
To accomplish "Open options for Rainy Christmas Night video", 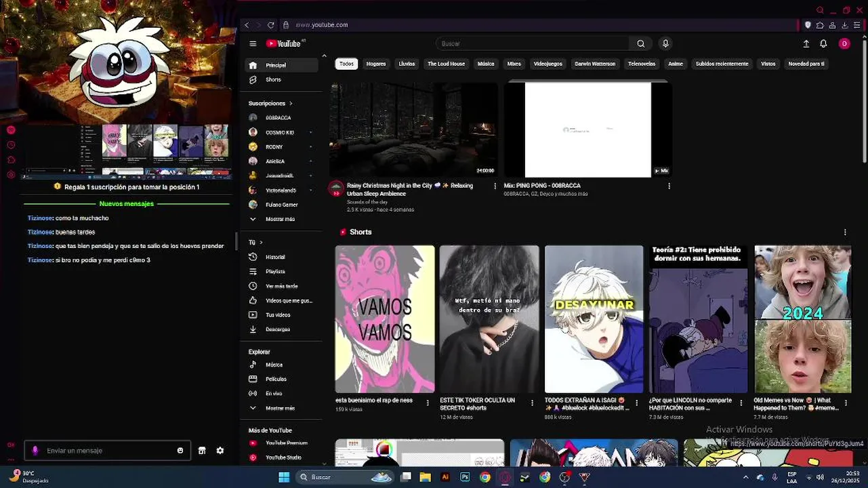I will click(495, 186).
